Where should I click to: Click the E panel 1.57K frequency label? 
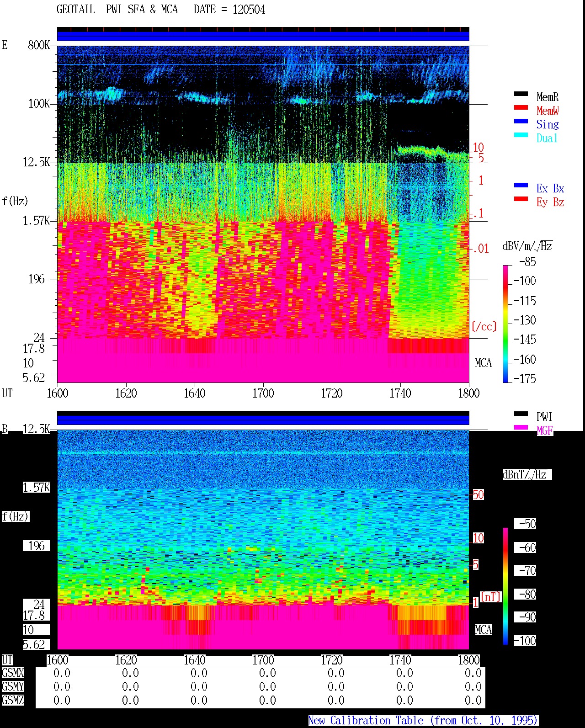36,220
